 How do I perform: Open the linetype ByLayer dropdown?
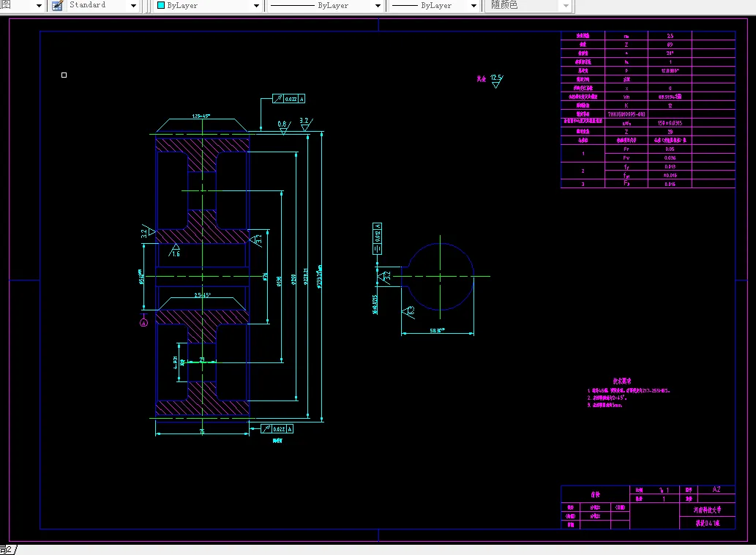378,6
